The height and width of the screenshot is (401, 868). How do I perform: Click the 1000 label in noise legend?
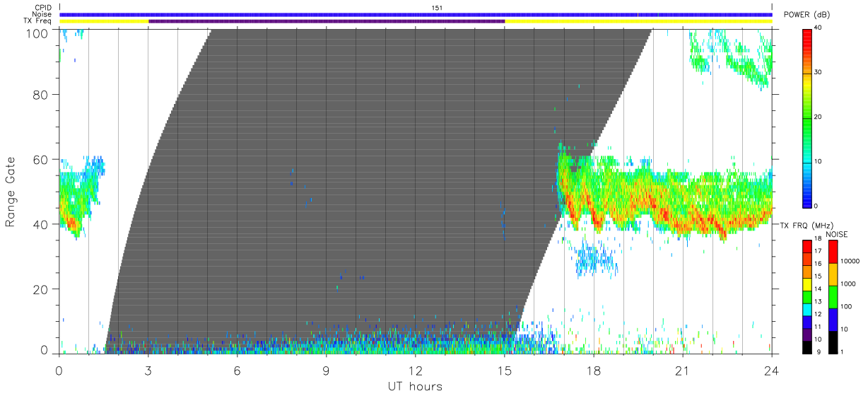848,284
